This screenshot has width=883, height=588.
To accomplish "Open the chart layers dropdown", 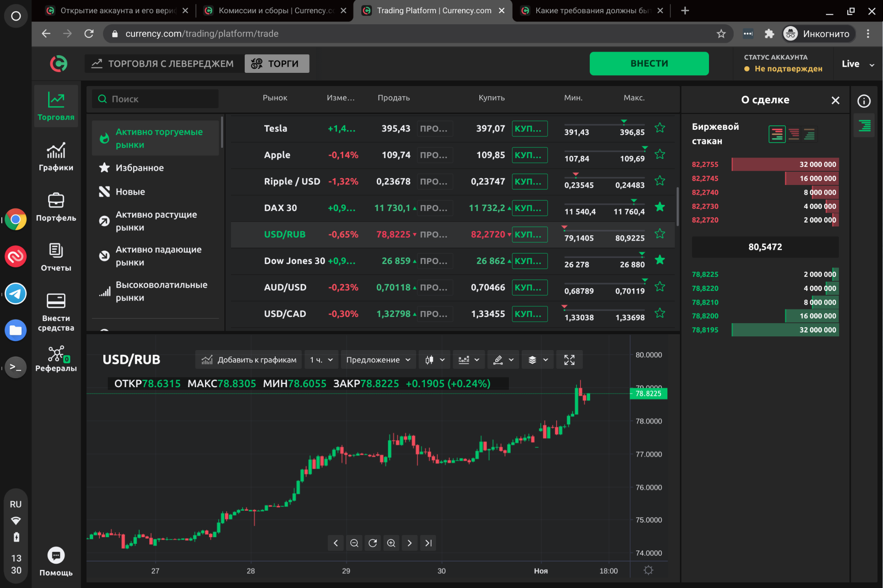I will pos(538,360).
